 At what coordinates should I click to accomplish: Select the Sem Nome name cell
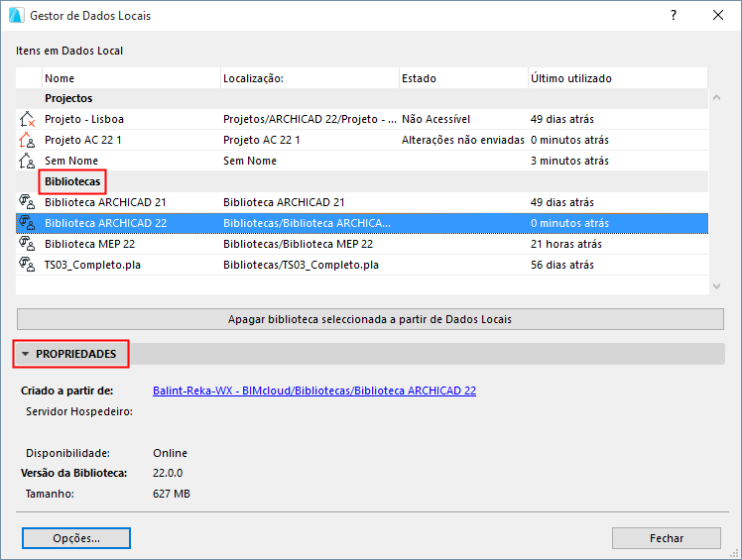[x=71, y=161]
